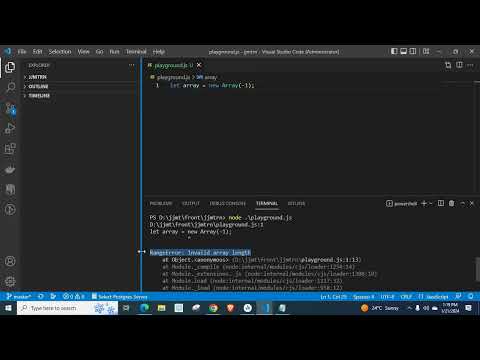The height and width of the screenshot is (360, 480).
Task: Open the Explorer panel's more actions ellipsis
Action: coord(132,65)
